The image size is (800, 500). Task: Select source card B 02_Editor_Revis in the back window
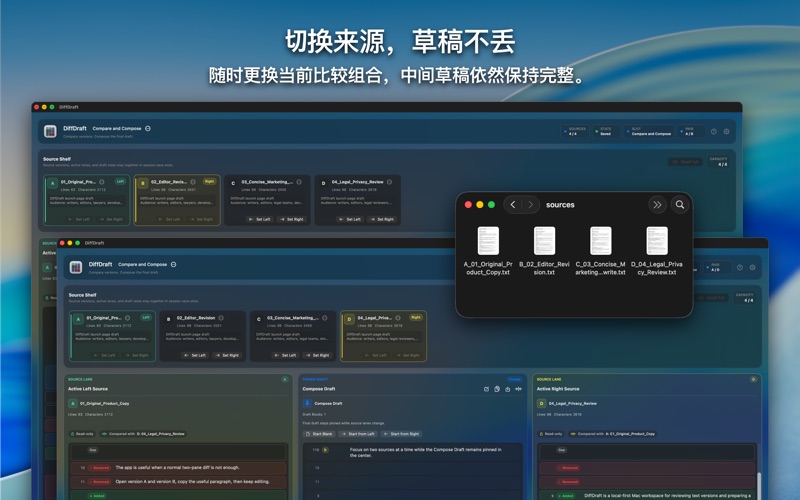click(177, 200)
